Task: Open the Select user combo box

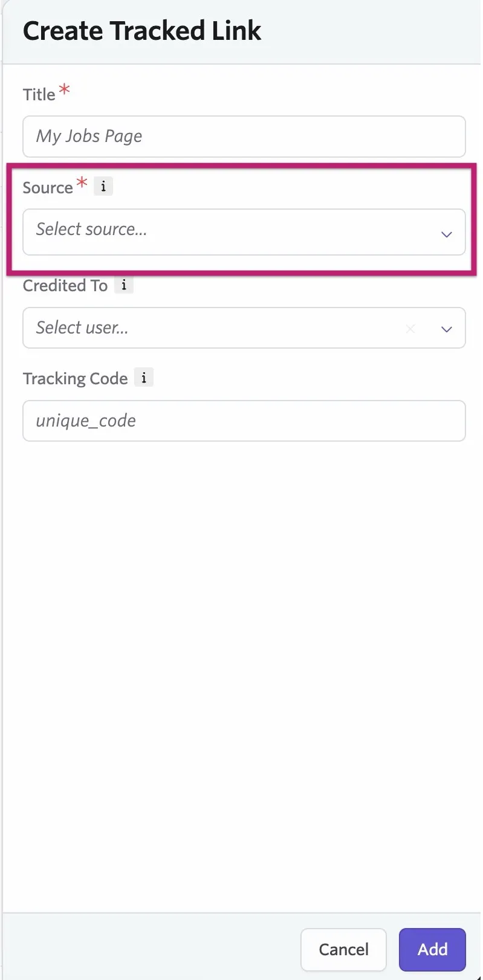Action: point(244,328)
